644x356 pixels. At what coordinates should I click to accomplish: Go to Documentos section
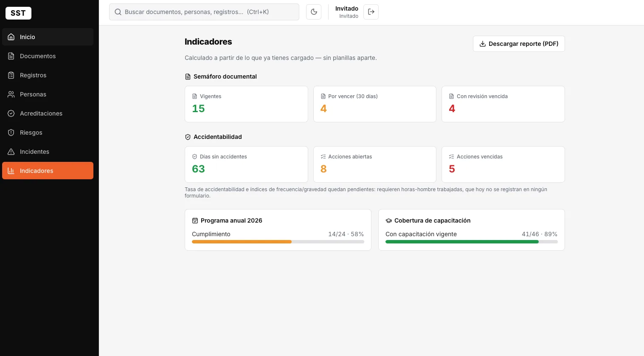click(48, 56)
